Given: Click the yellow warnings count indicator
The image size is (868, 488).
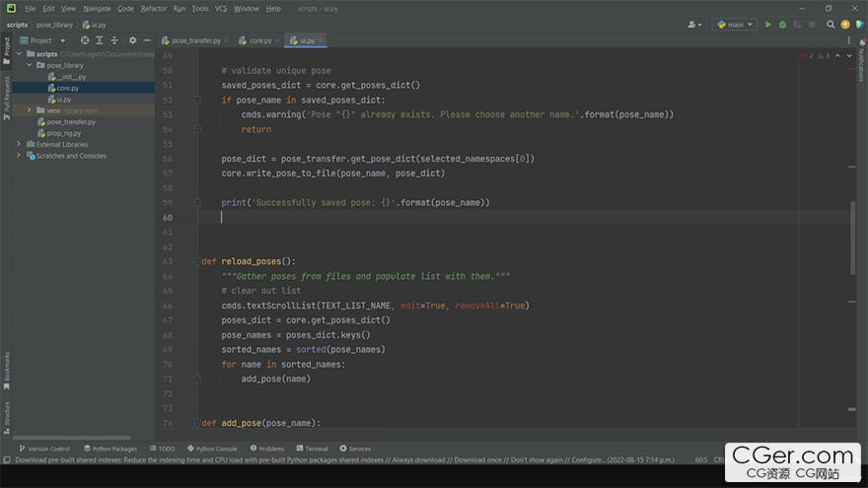Looking at the screenshot, I should click(824, 56).
